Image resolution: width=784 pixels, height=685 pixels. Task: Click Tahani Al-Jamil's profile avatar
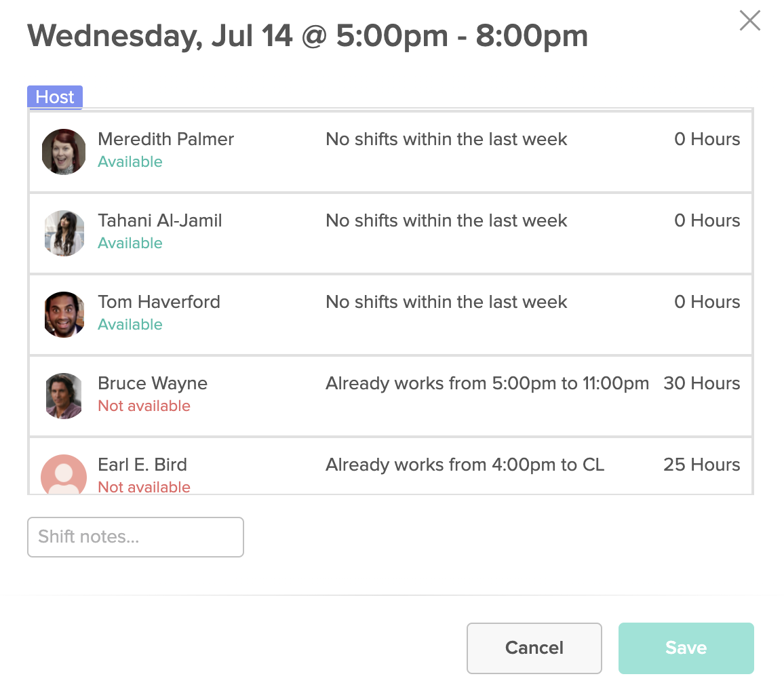pyautogui.click(x=63, y=233)
